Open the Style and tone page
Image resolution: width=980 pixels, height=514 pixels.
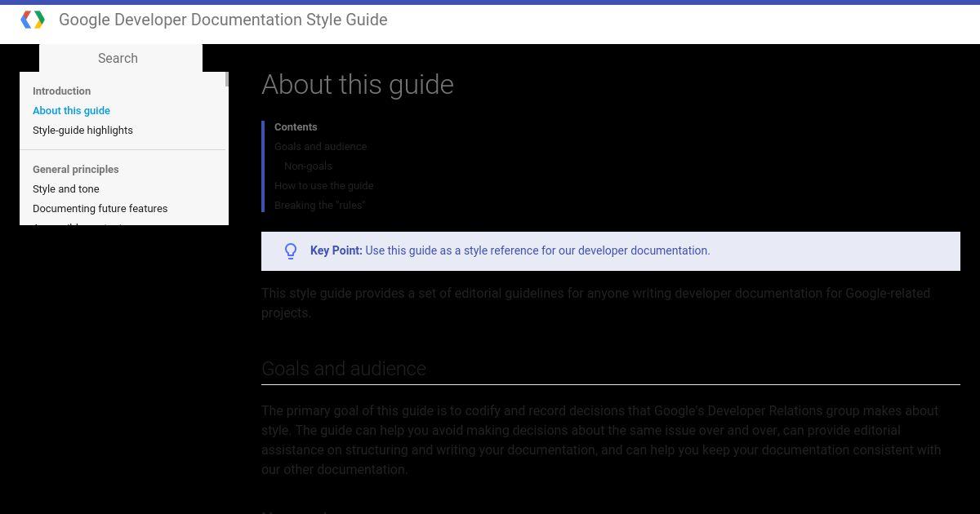(x=66, y=189)
